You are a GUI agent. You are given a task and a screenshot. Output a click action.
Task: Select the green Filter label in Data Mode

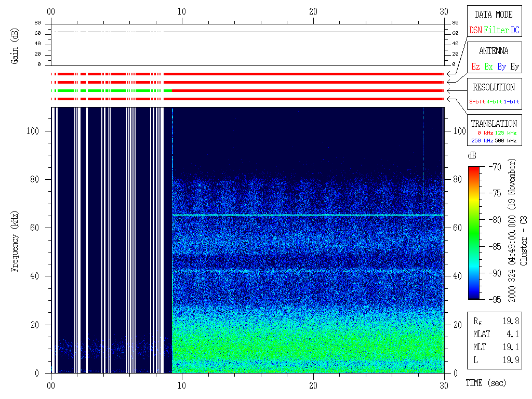point(496,31)
